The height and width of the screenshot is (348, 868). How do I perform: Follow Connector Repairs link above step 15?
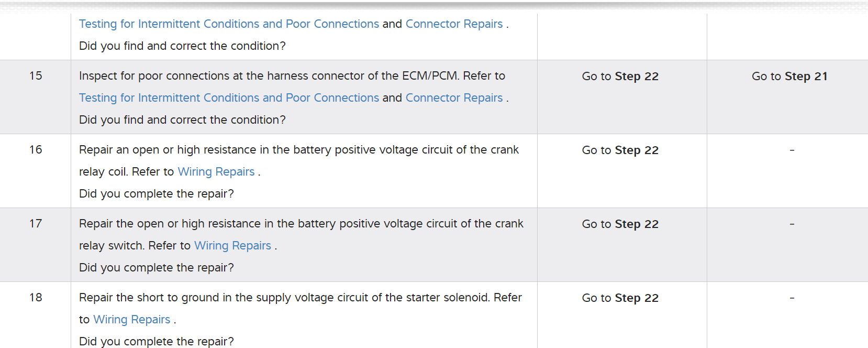tap(454, 24)
